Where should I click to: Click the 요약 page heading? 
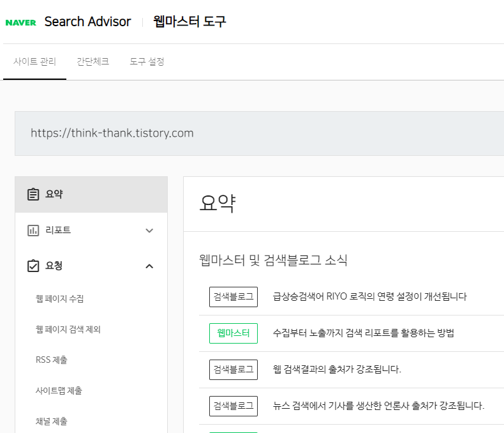218,204
